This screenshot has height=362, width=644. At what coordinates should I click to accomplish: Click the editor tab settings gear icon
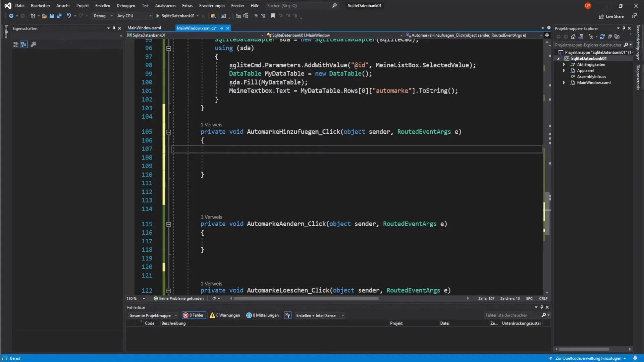click(549, 28)
